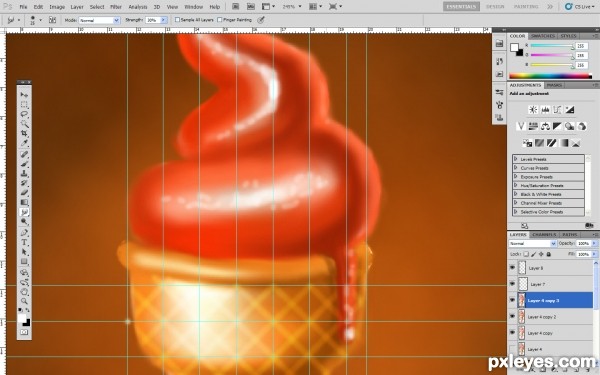The height and width of the screenshot is (375, 600).
Task: Open layer Fill slider arrow
Action: [x=594, y=254]
